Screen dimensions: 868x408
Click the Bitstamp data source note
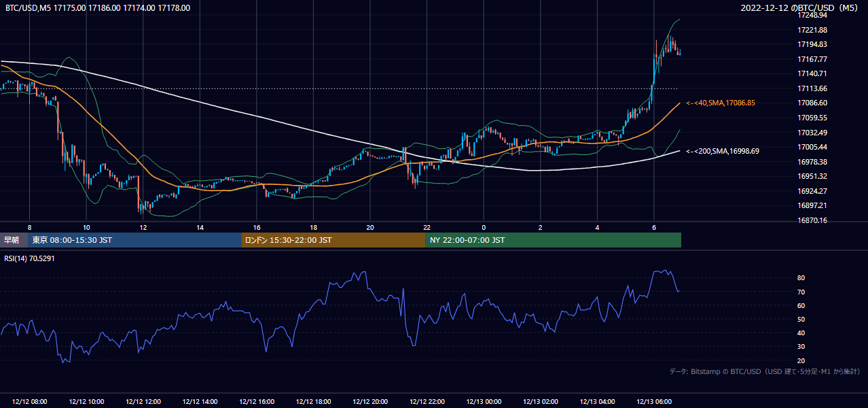pos(765,372)
